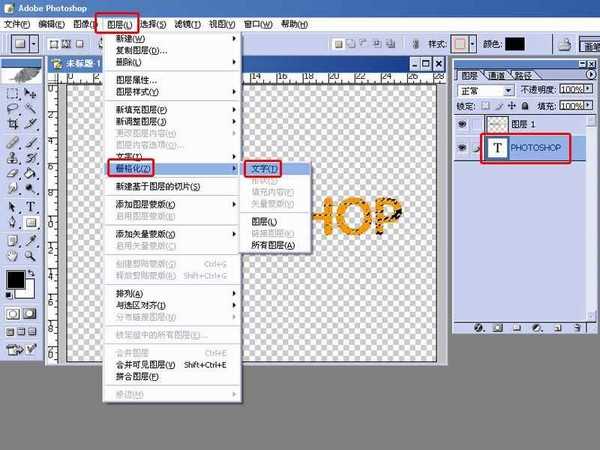Viewport: 600px width, 450px height.
Task: Toggle lock all padlock checkbox
Action: tap(525, 106)
